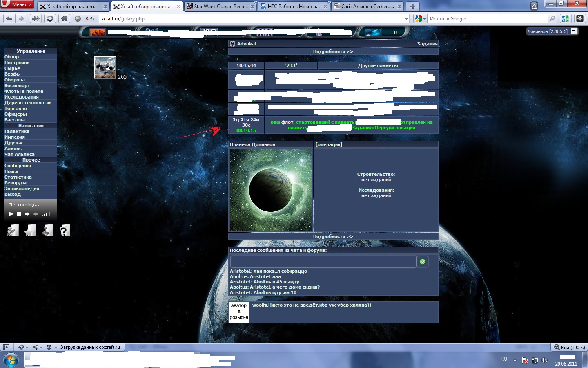Reload the current page

point(50,18)
